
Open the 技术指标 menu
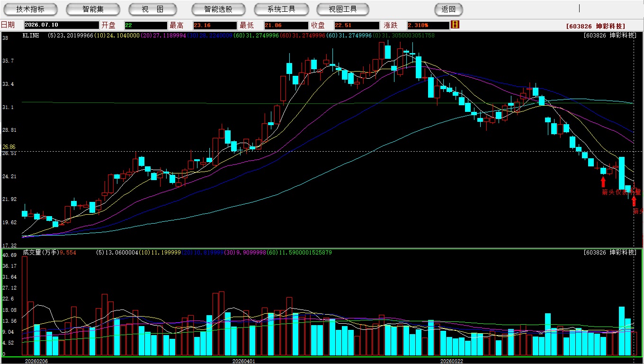(x=30, y=9)
